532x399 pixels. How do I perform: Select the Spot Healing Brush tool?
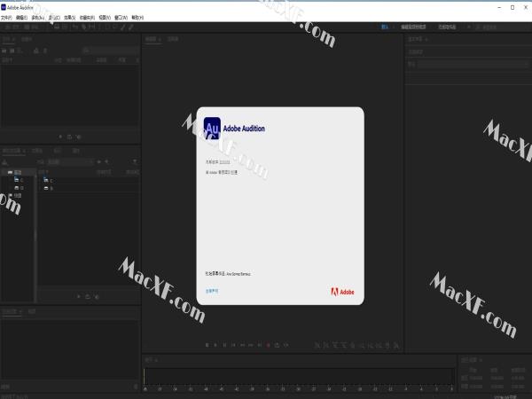[131, 27]
